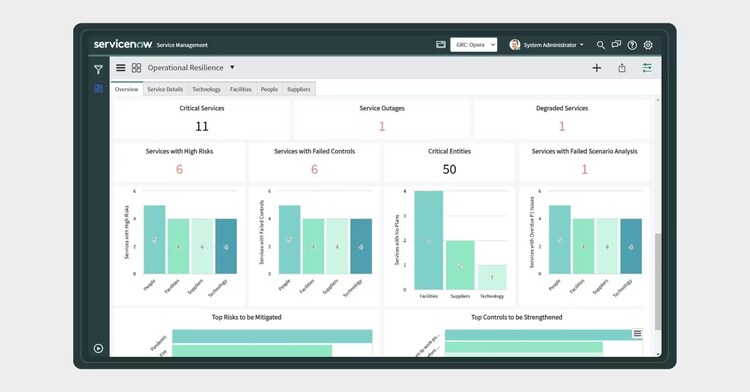Open the Services with Failed Controls count
The height and width of the screenshot is (392, 750).
(314, 169)
